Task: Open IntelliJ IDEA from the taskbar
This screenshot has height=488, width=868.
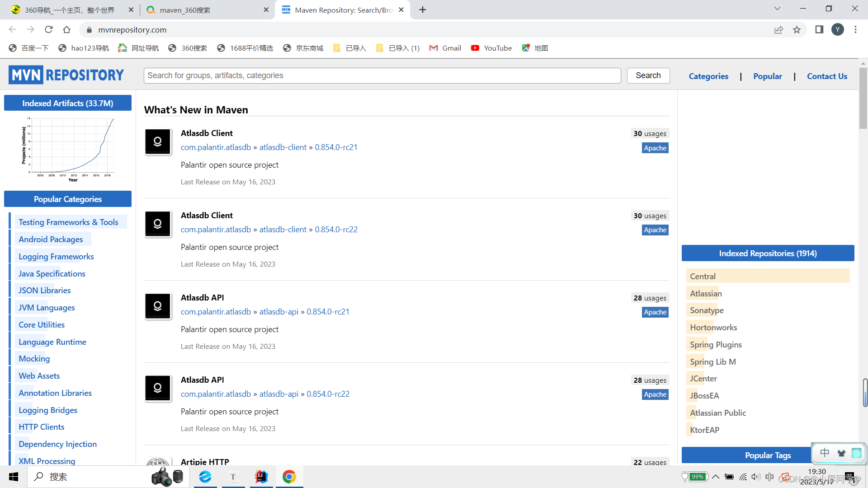Action: pos(261,477)
